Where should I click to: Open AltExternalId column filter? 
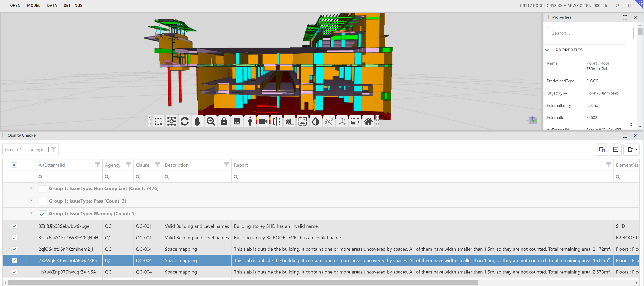point(97,165)
